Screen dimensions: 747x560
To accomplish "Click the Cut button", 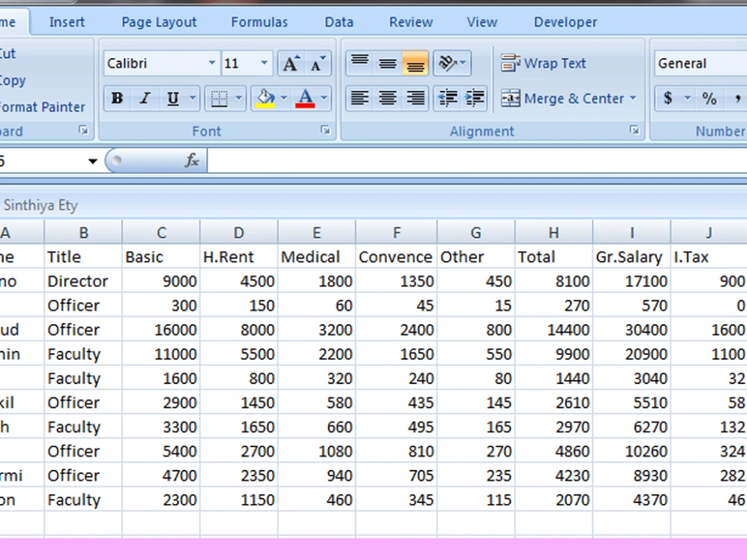I will click(x=8, y=53).
